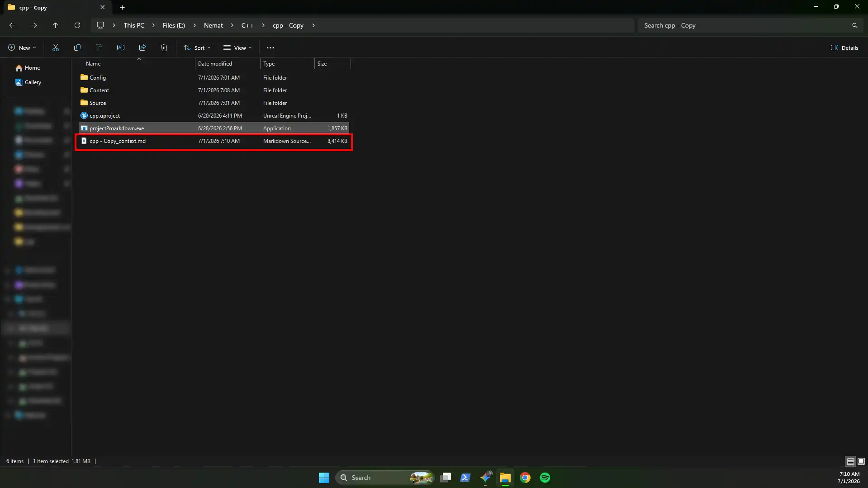Open the View dropdown
868x488 pixels.
click(237, 47)
